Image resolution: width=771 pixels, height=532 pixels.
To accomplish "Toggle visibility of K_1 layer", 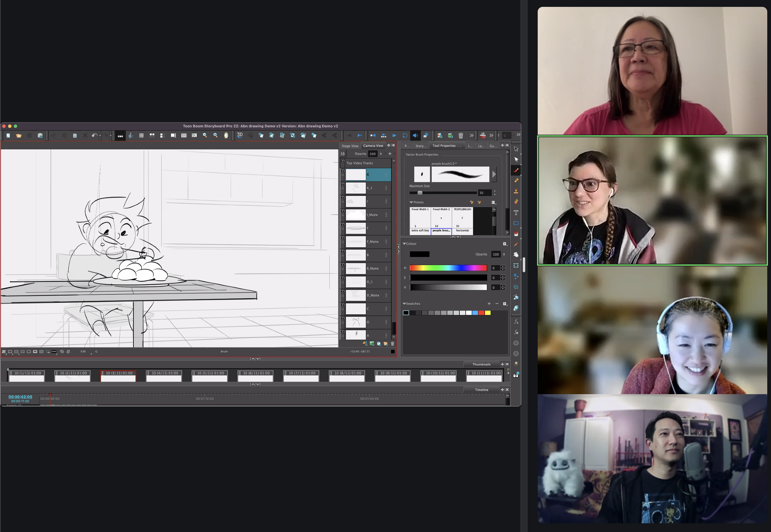I will (343, 184).
